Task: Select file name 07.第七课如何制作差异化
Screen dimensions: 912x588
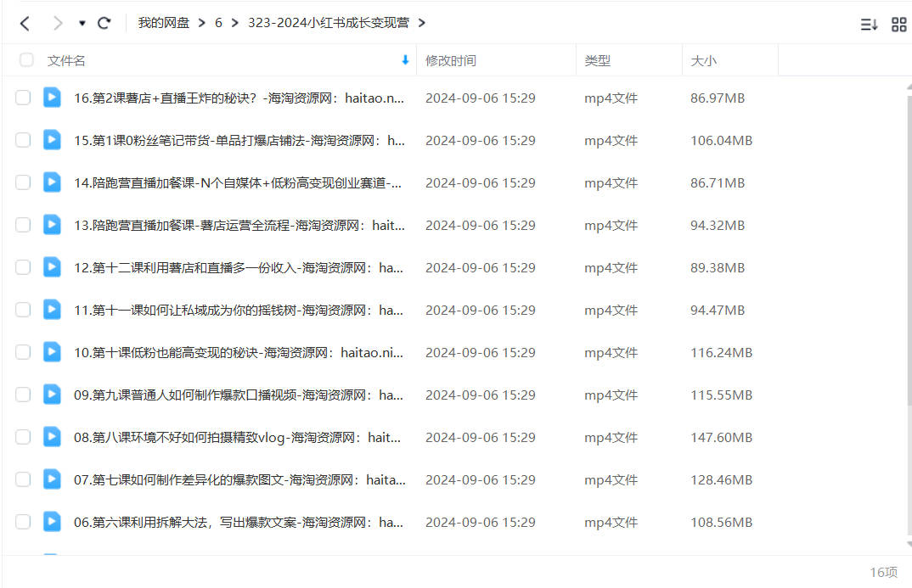Action: [x=239, y=480]
